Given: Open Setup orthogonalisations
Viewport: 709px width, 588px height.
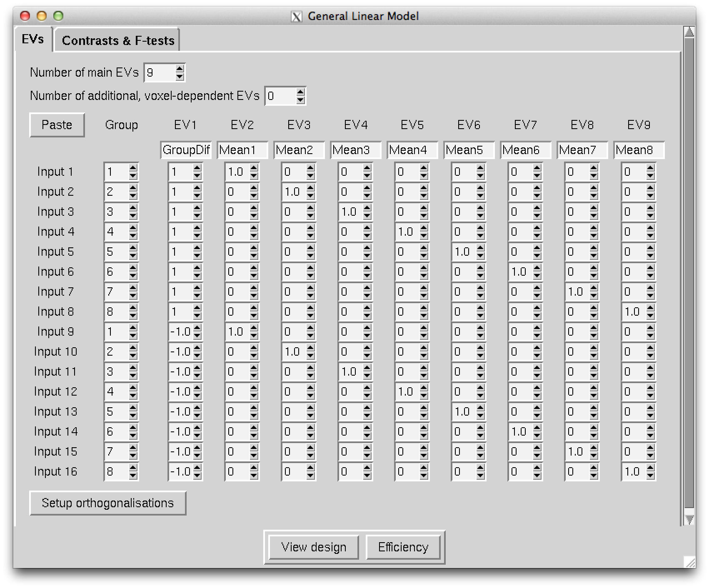Looking at the screenshot, I should [107, 503].
